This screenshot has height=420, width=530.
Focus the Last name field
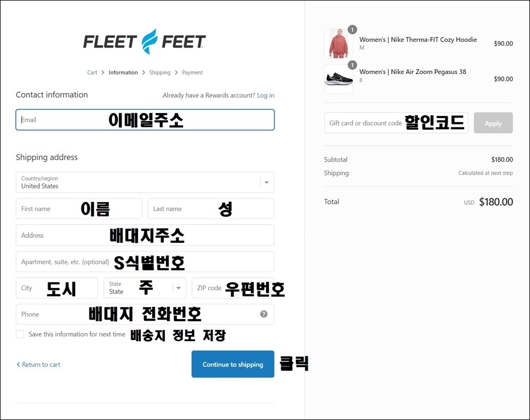point(211,209)
